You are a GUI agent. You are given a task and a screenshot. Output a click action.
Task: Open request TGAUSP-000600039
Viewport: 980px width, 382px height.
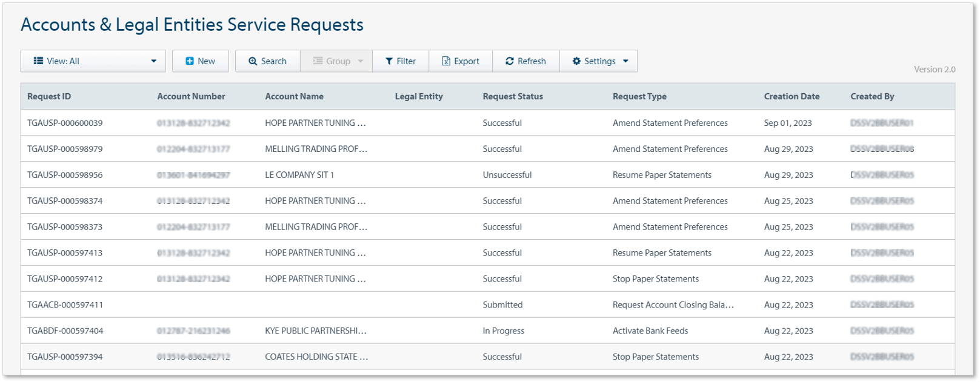coord(65,123)
